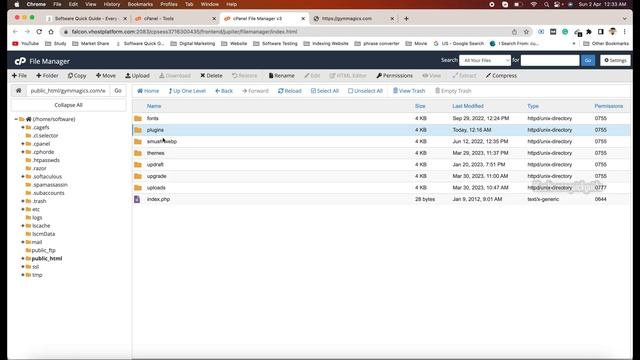The height and width of the screenshot is (360, 640).
Task: Open File Manager Settings
Action: tap(615, 60)
